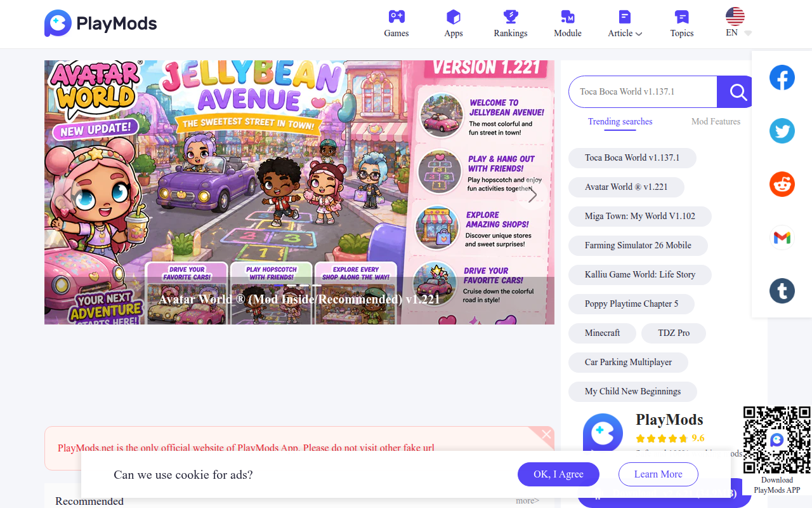Open Rankings navigation label
Image resolution: width=812 pixels, height=508 pixels.
[511, 33]
